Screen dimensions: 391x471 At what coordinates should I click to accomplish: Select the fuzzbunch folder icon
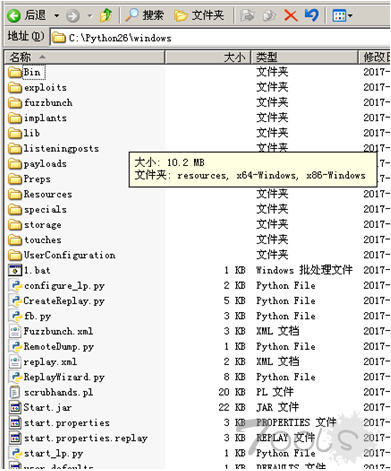pyautogui.click(x=14, y=103)
